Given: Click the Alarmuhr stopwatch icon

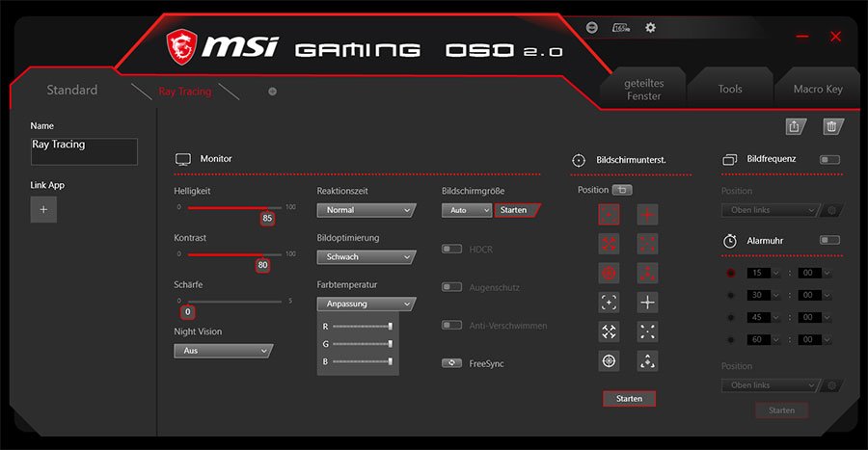Looking at the screenshot, I should 730,241.
